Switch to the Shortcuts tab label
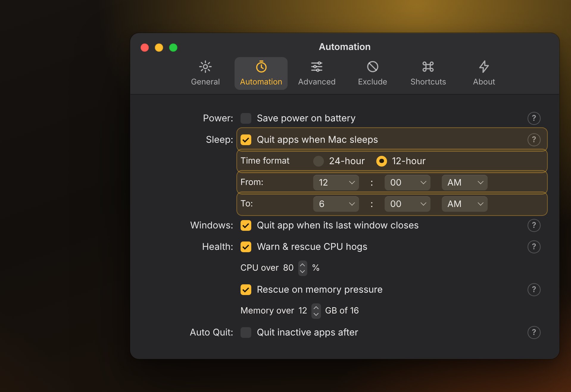571x392 pixels. tap(428, 82)
